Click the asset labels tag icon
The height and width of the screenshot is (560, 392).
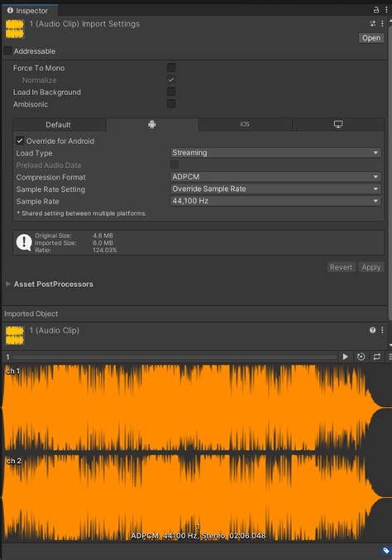(x=385, y=550)
